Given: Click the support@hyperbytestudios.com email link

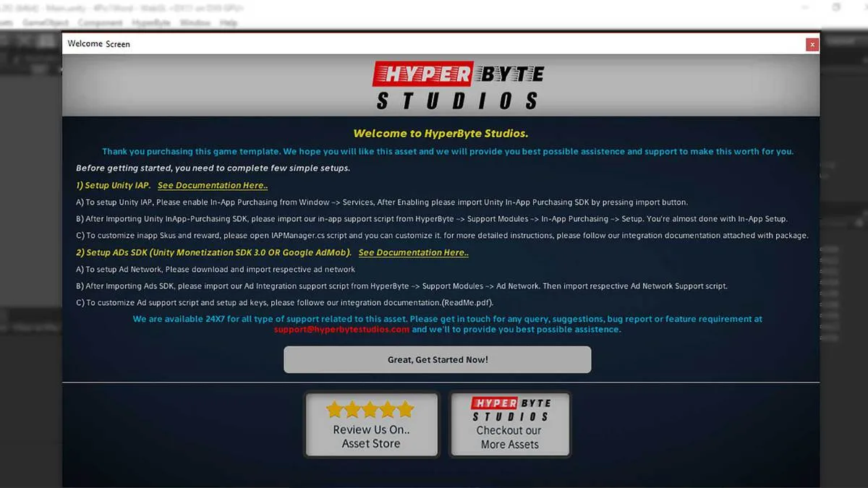Looking at the screenshot, I should [341, 330].
